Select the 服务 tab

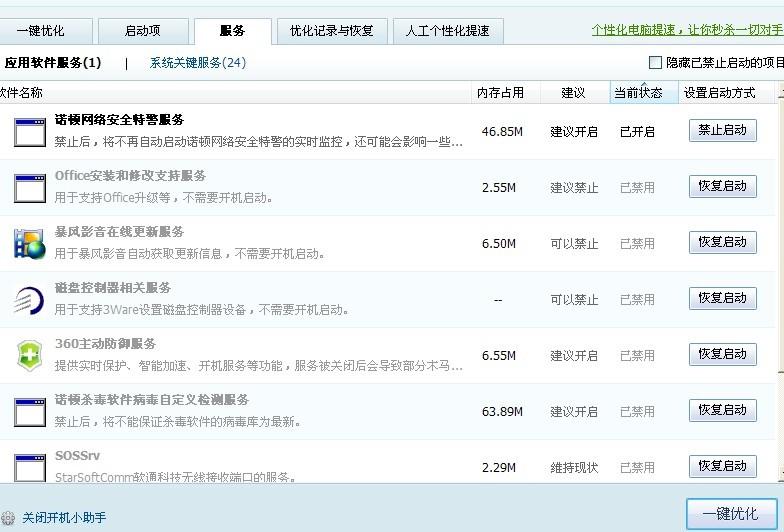tap(232, 31)
